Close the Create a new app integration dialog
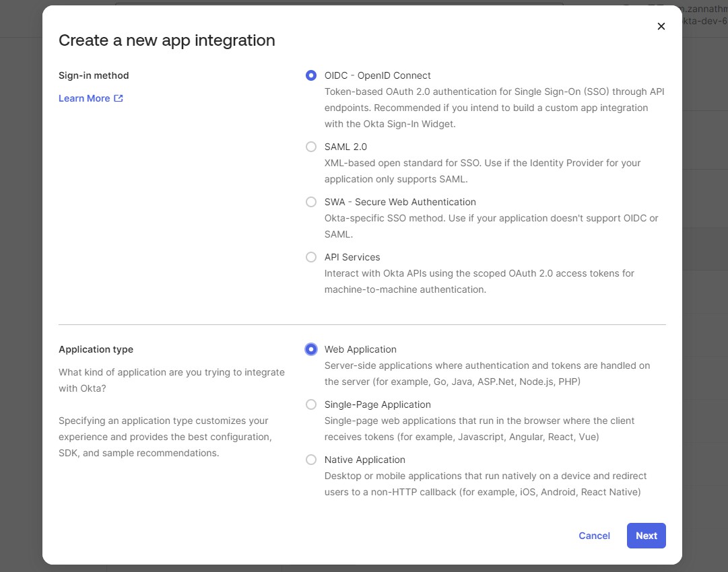 (661, 26)
